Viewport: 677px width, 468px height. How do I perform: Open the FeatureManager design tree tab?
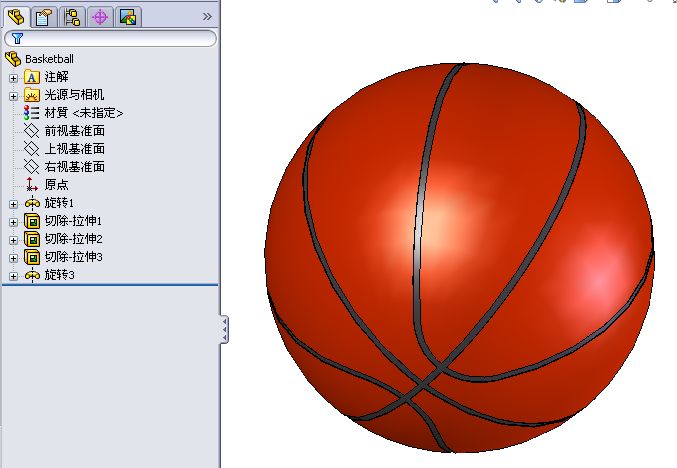tap(17, 17)
